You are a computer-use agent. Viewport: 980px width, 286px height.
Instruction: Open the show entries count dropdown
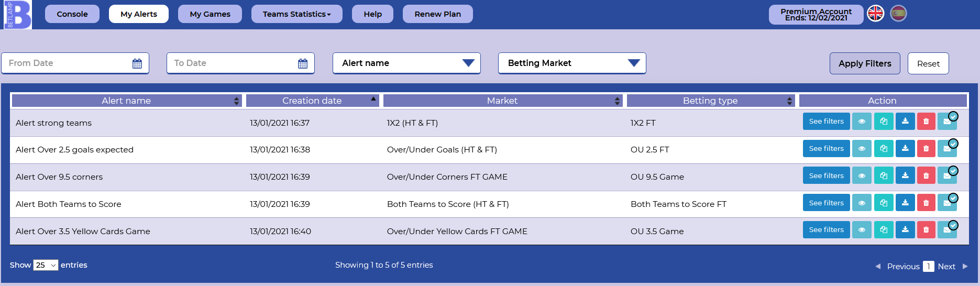(x=46, y=265)
